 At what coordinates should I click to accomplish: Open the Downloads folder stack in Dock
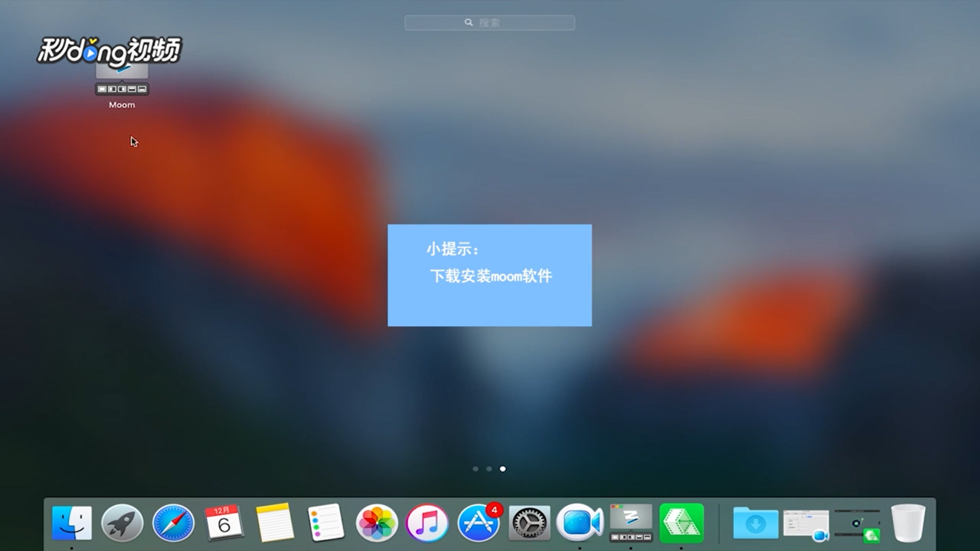756,523
